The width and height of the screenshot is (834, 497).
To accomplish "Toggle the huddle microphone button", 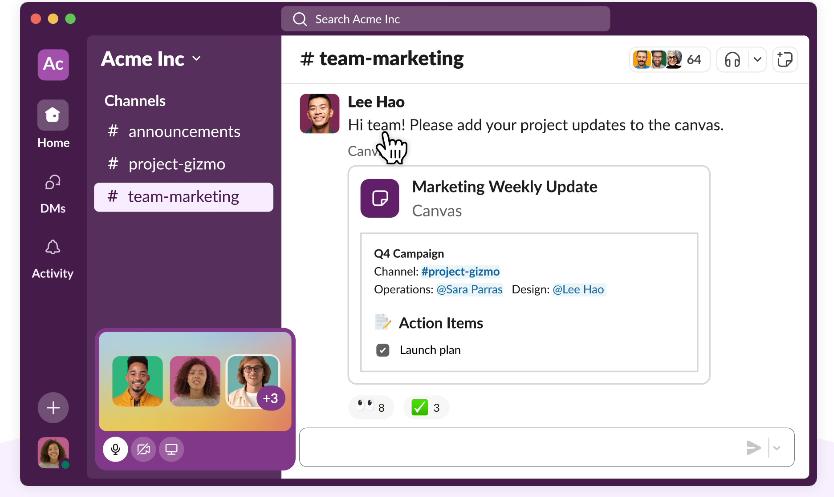I will click(115, 450).
